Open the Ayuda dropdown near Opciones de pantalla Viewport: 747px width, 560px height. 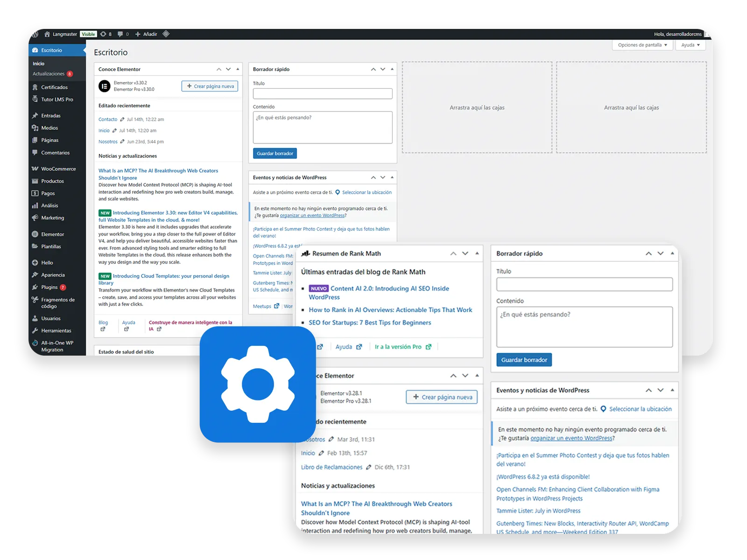point(691,45)
